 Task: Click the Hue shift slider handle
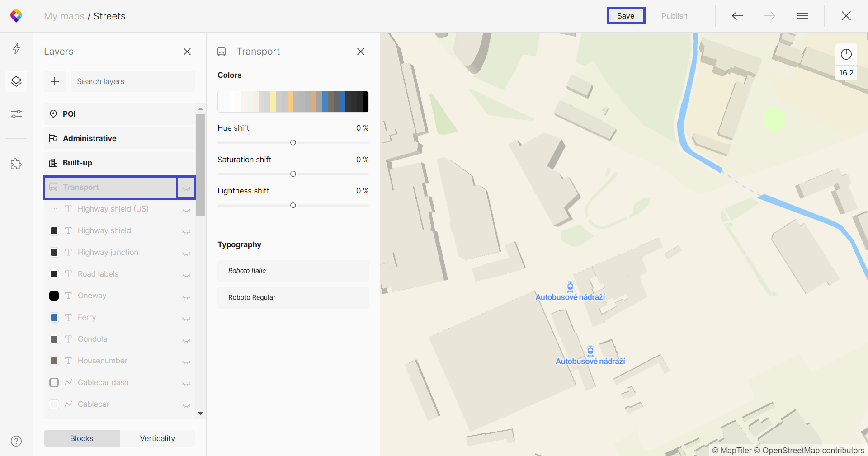[293, 143]
